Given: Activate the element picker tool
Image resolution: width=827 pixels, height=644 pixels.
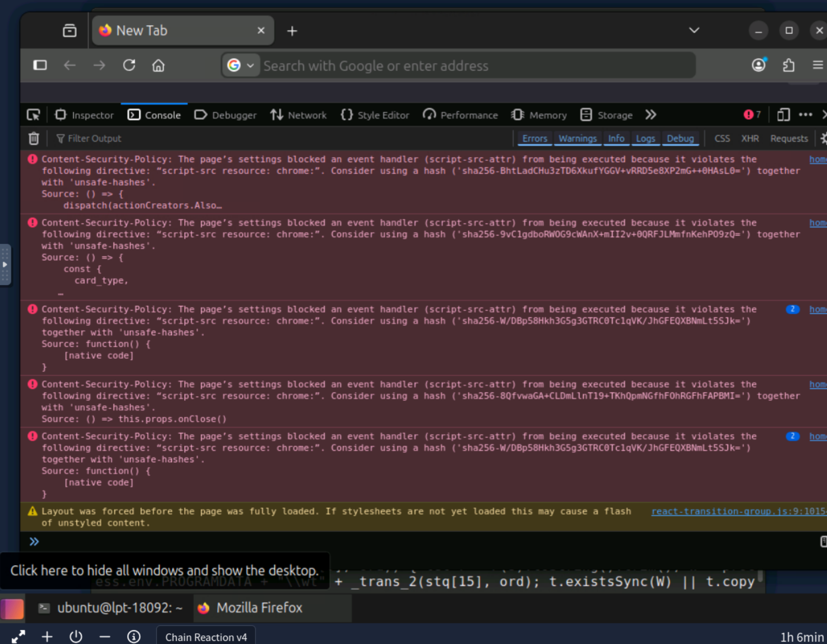Looking at the screenshot, I should coord(33,115).
